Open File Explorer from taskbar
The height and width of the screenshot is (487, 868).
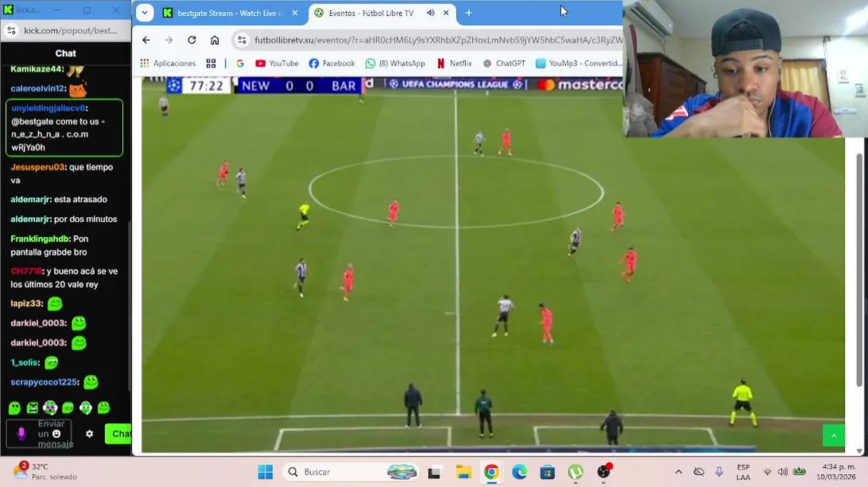[x=463, y=472]
